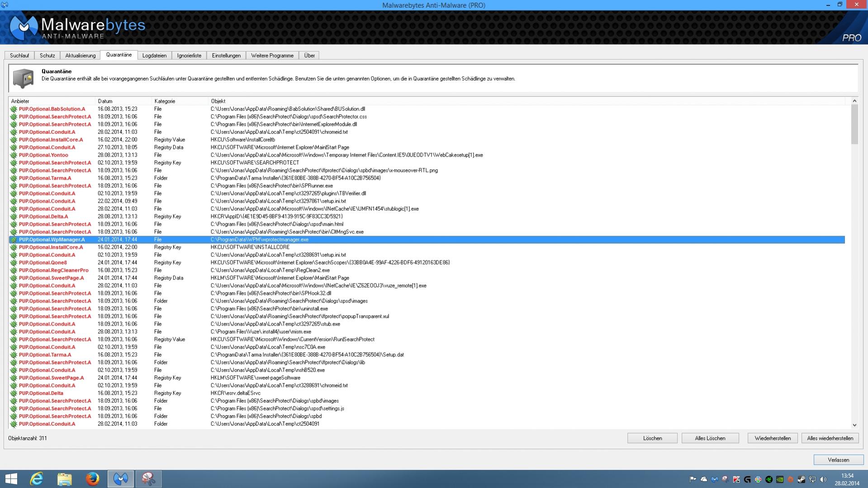The image size is (868, 488).
Task: Select the PUP.Optional.RegCleanerPro entry
Action: 427,270
